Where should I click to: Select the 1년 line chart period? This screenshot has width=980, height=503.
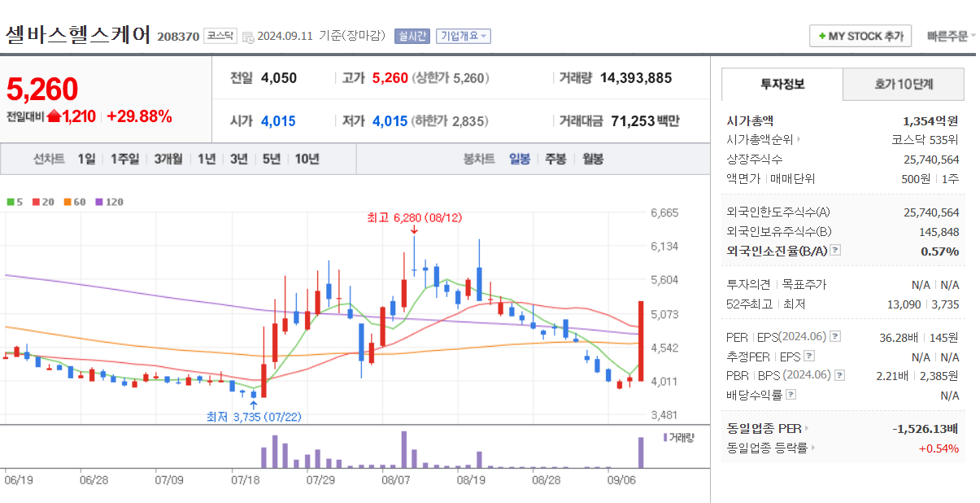click(x=207, y=159)
